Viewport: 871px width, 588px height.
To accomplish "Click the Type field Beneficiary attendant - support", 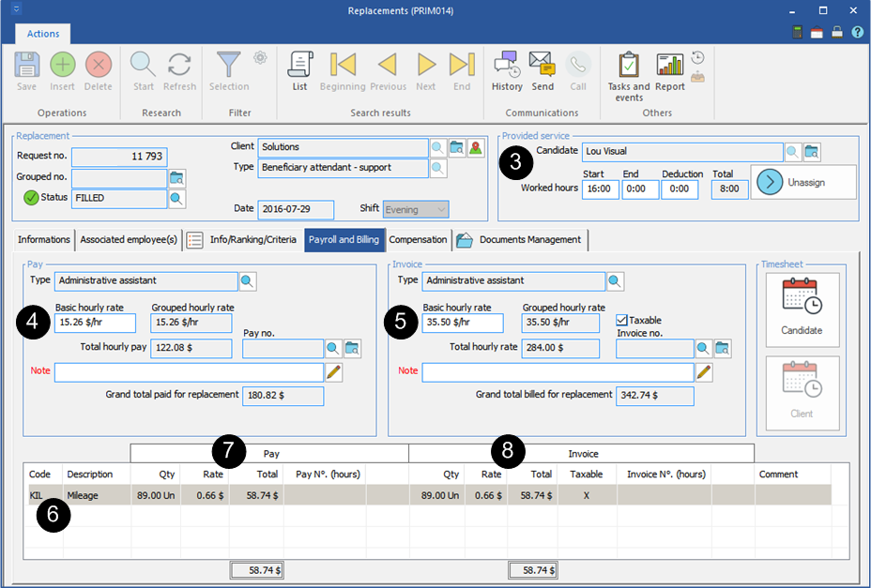I will point(344,168).
